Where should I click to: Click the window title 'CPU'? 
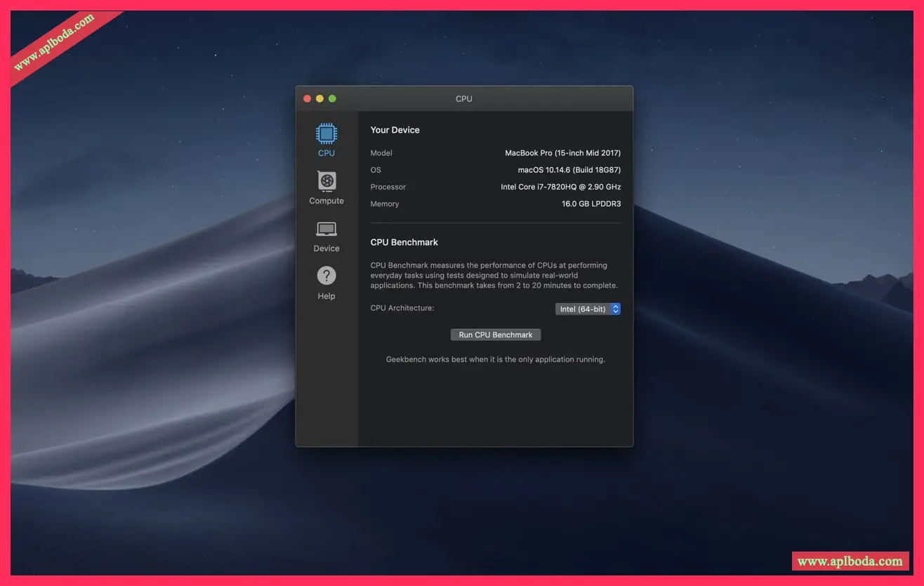[x=464, y=99]
